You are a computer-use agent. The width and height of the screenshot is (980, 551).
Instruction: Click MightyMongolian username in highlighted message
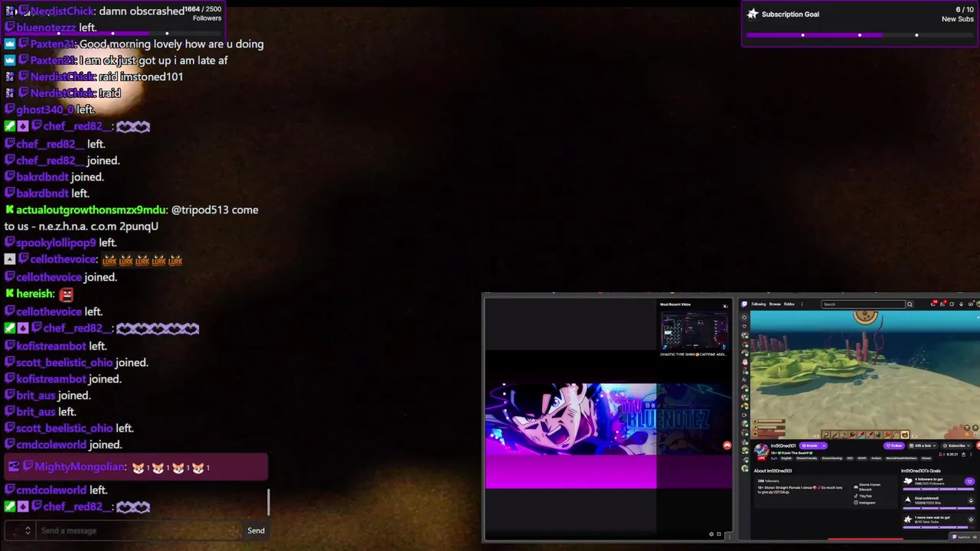80,467
